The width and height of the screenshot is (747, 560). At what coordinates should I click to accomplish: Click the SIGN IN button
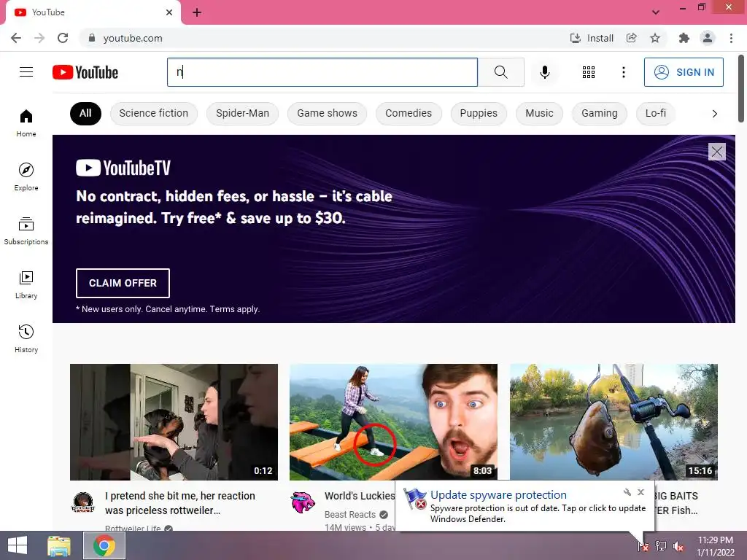point(684,72)
